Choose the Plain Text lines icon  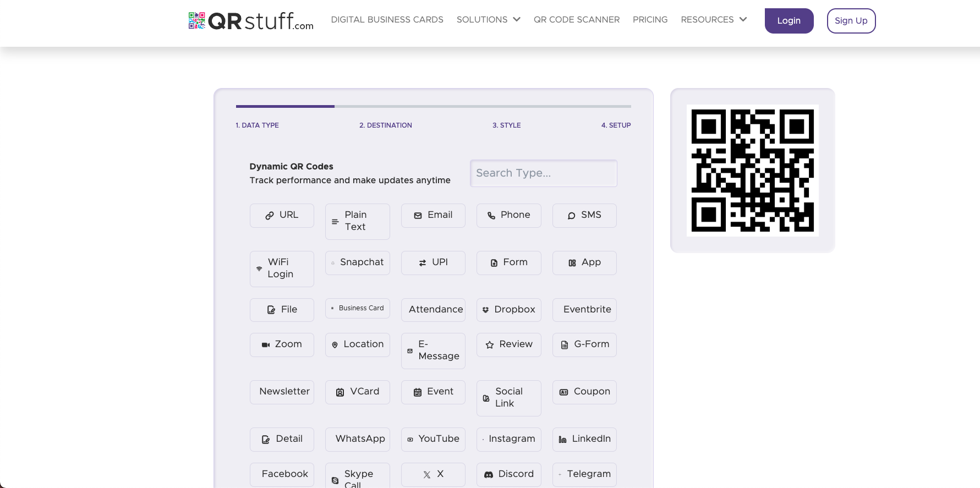pos(335,221)
